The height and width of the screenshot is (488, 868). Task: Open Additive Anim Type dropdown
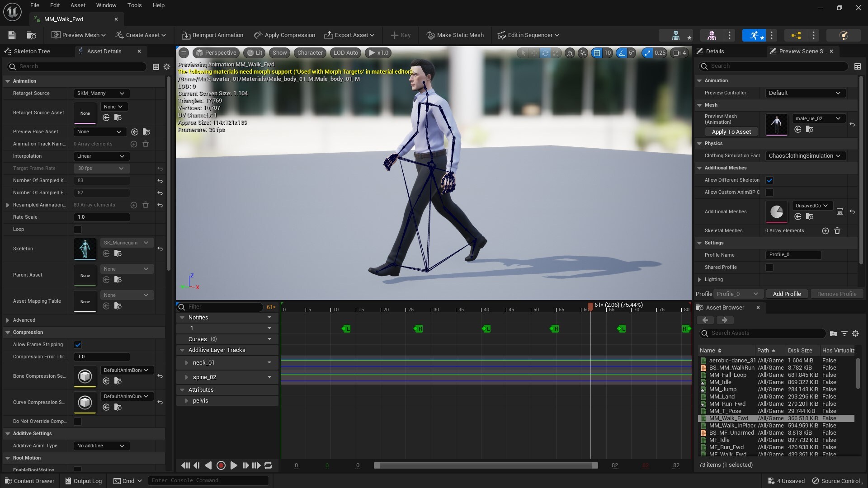pyautogui.click(x=101, y=446)
